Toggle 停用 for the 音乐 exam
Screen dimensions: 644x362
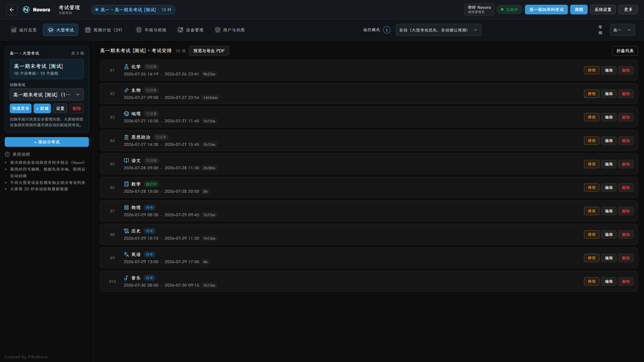pyautogui.click(x=591, y=282)
